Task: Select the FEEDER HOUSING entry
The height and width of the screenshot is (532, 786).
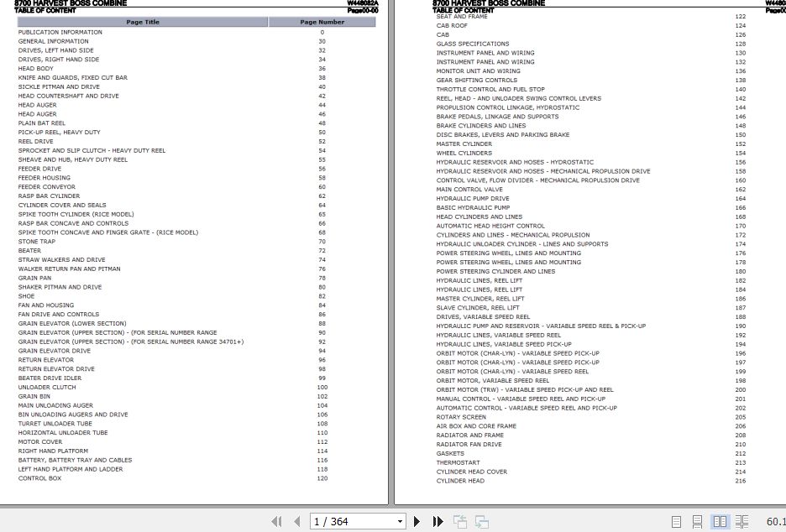Action: pos(45,178)
